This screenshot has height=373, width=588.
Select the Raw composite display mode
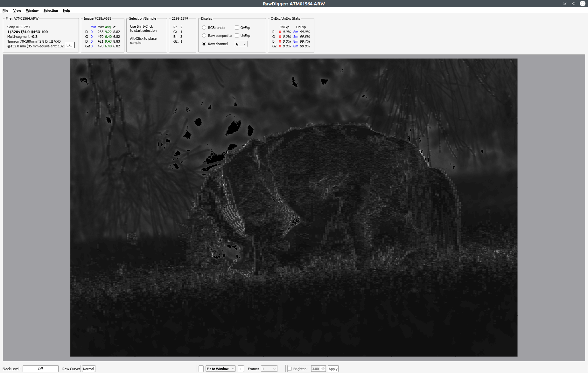(x=204, y=36)
